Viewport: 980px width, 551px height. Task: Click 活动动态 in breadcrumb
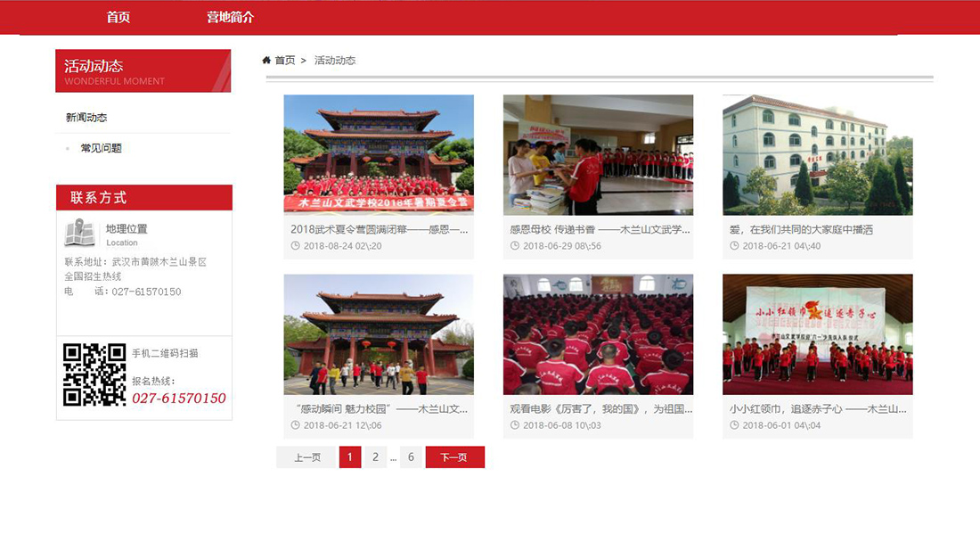[335, 61]
